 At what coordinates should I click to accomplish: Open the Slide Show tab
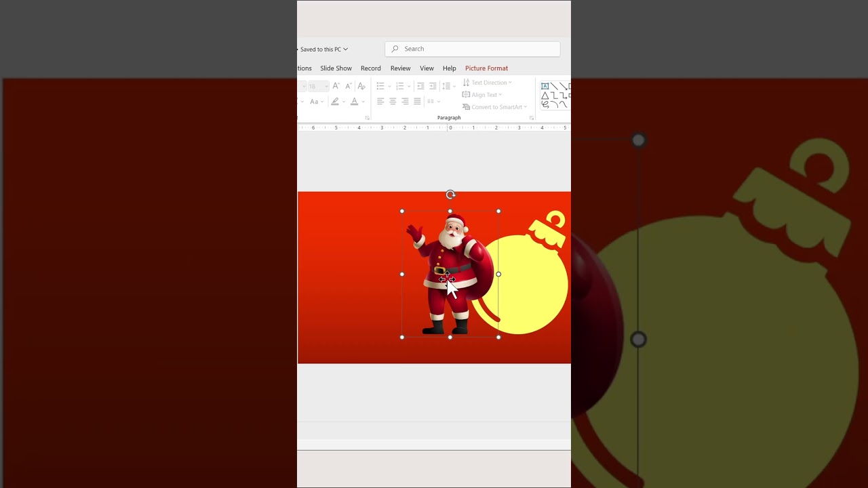[x=336, y=68]
